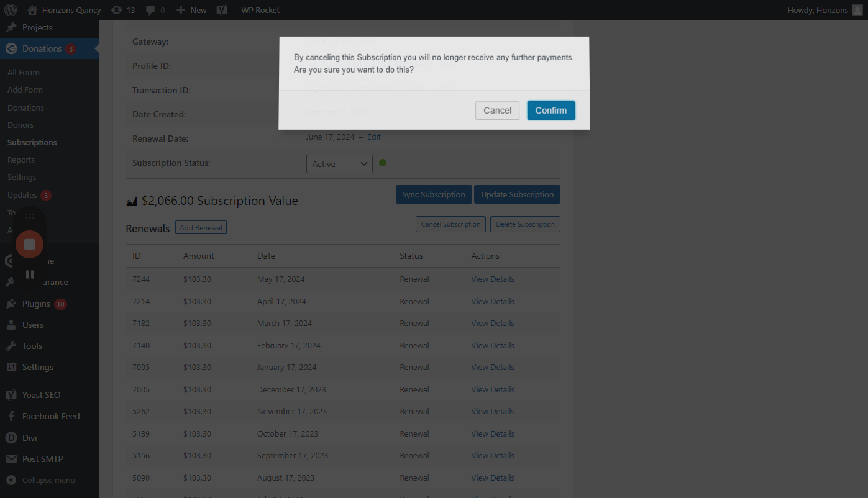This screenshot has width=868, height=498.
Task: Click the Update Subscription button
Action: [x=517, y=194]
